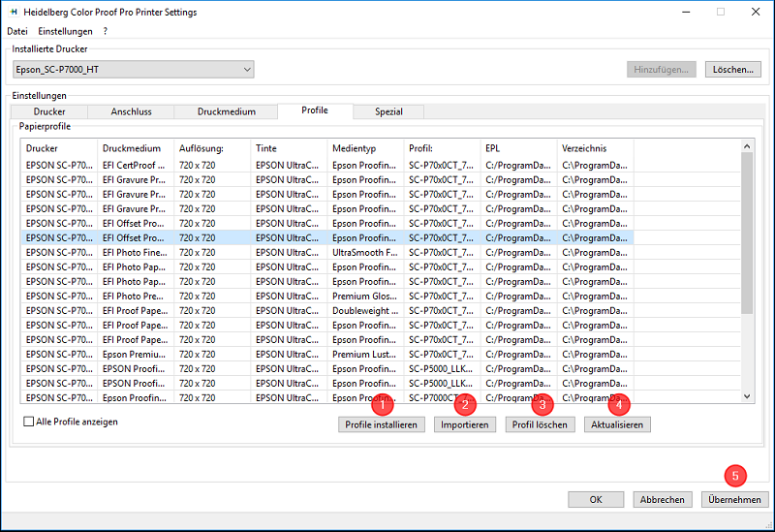Open the Einstellungen menu
775x532 pixels.
tap(65, 31)
